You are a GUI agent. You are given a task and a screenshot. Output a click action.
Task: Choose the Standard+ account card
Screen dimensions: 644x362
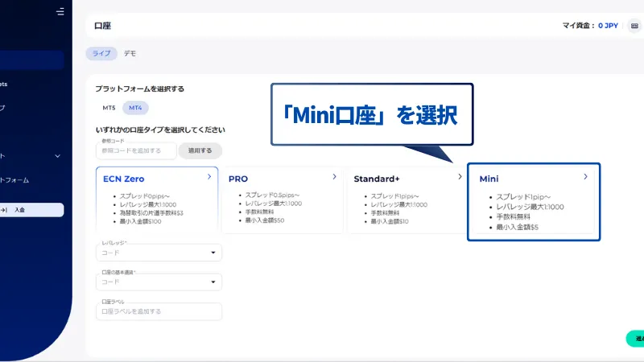408,200
